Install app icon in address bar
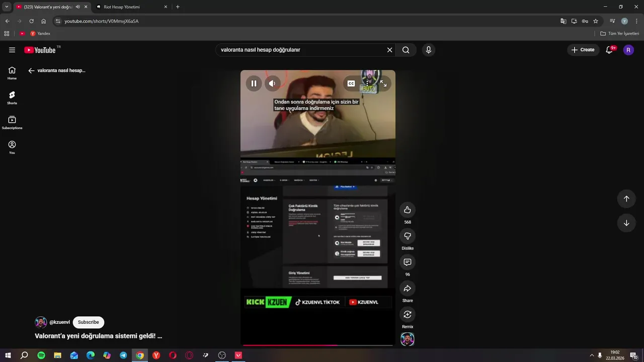The image size is (644, 362). pyautogui.click(x=574, y=21)
